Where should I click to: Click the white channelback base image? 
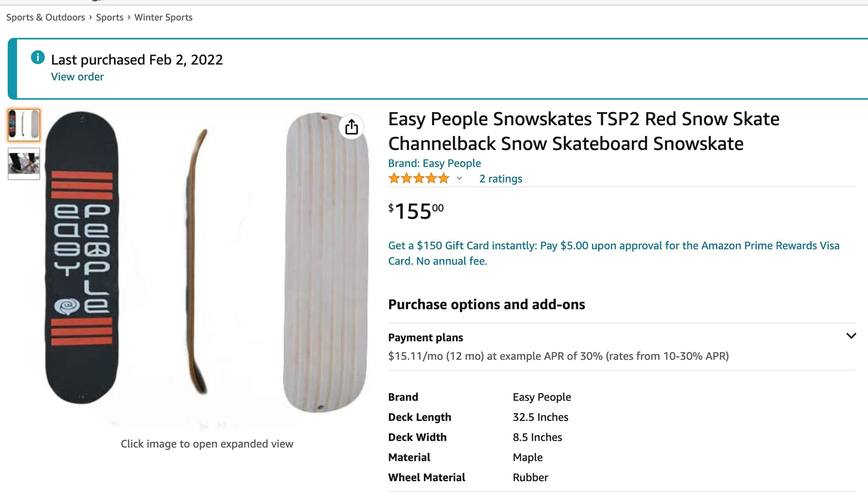tap(325, 262)
